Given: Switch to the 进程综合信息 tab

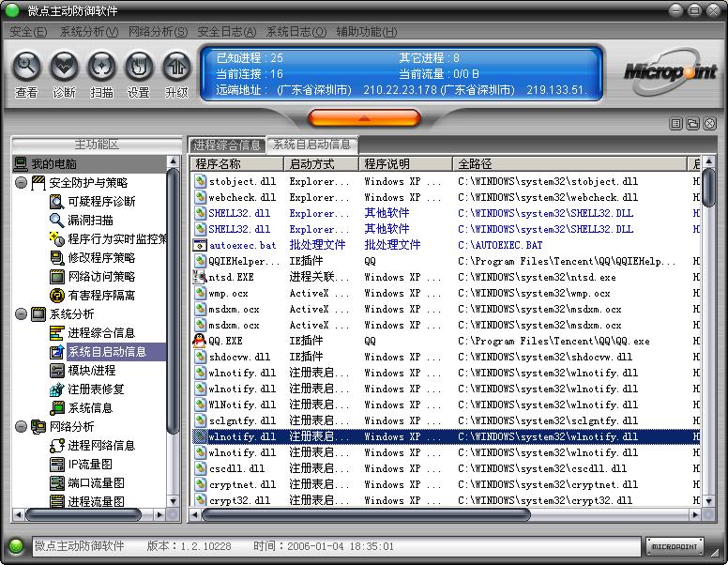Looking at the screenshot, I should click(x=227, y=145).
